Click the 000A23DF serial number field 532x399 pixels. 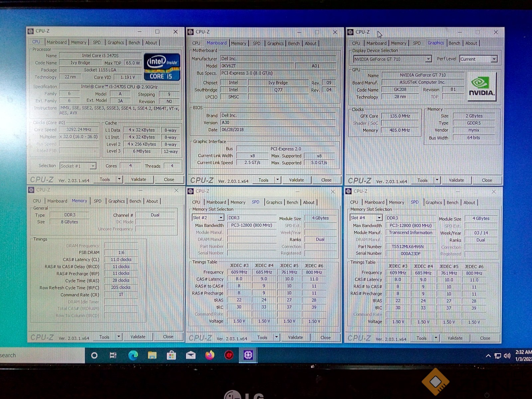(411, 254)
